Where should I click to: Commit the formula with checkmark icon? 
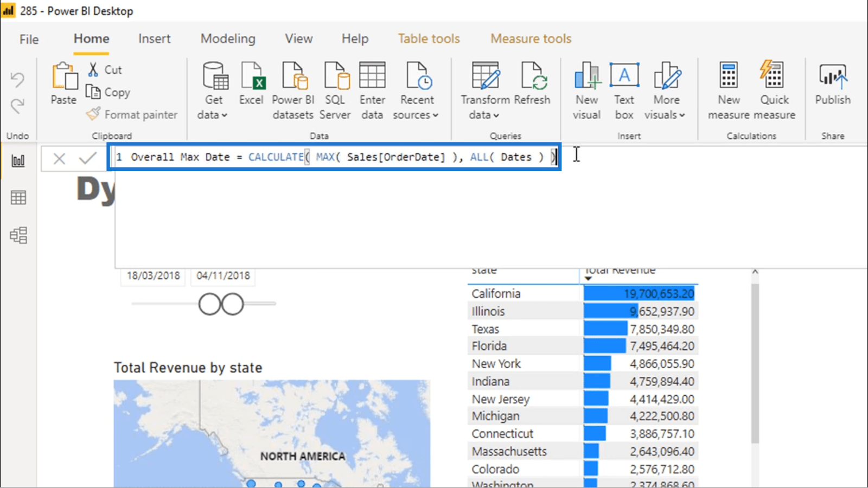pyautogui.click(x=87, y=158)
